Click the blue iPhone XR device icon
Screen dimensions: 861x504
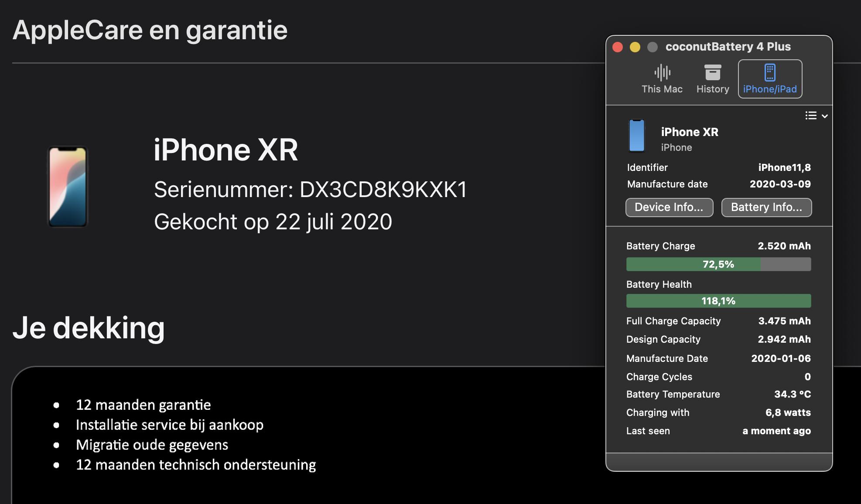click(x=636, y=136)
